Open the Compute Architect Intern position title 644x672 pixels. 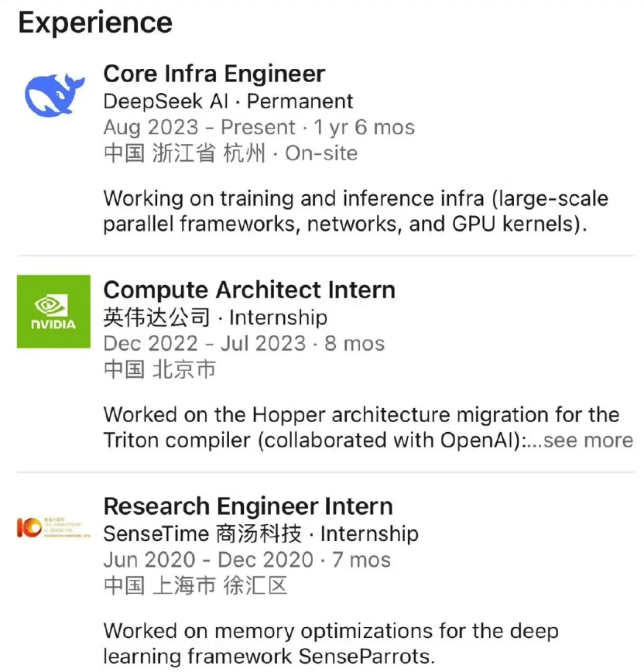pyautogui.click(x=249, y=290)
